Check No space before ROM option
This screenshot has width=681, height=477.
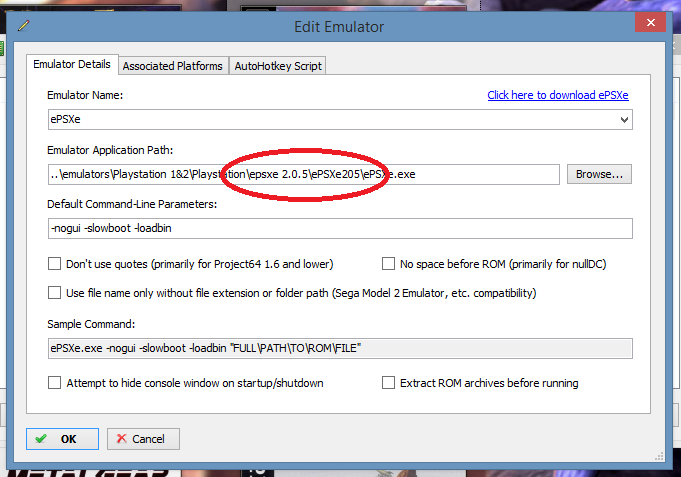[x=388, y=264]
